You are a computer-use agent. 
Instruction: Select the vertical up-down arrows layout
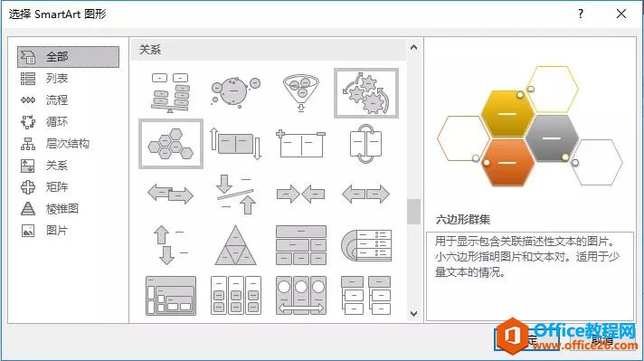click(170, 245)
